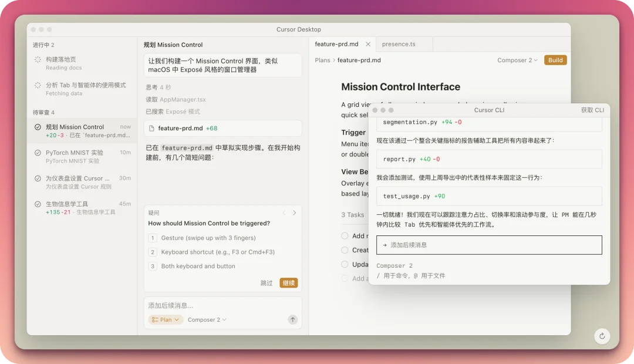Check the 'Add r...' task circle
Viewport: 634px width, 364px height.
[x=345, y=236]
